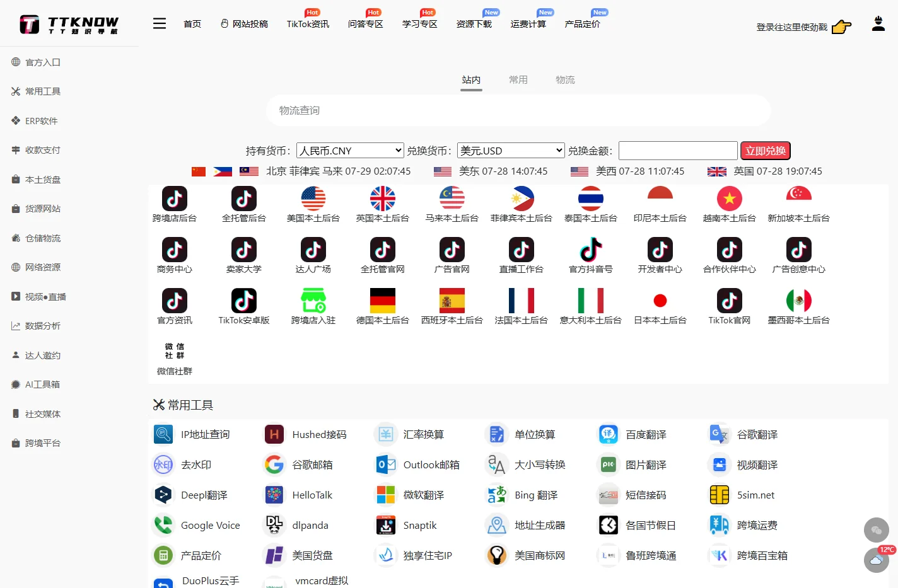898x588 pixels.
Task: Click the 立即兑换 button
Action: (x=766, y=151)
